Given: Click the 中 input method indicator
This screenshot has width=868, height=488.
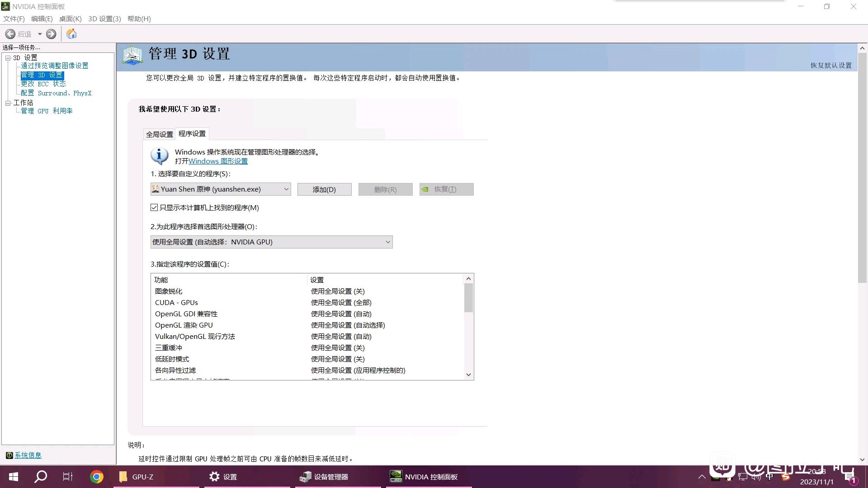Looking at the screenshot, I should 769,477.
